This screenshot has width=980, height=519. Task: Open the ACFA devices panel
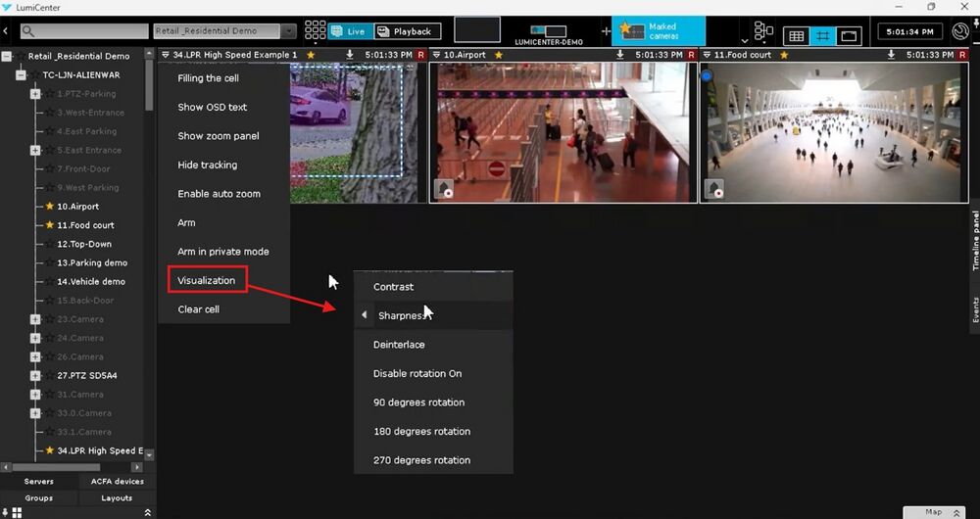tap(117, 481)
